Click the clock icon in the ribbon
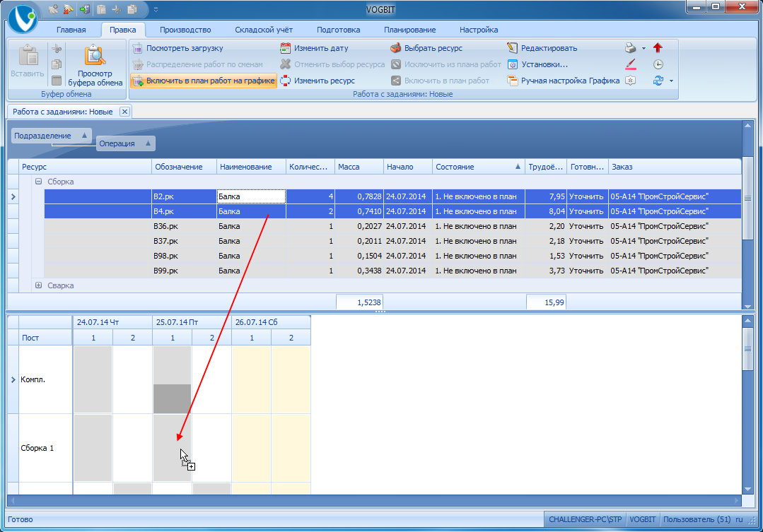This screenshot has height=532, width=763. (658, 64)
